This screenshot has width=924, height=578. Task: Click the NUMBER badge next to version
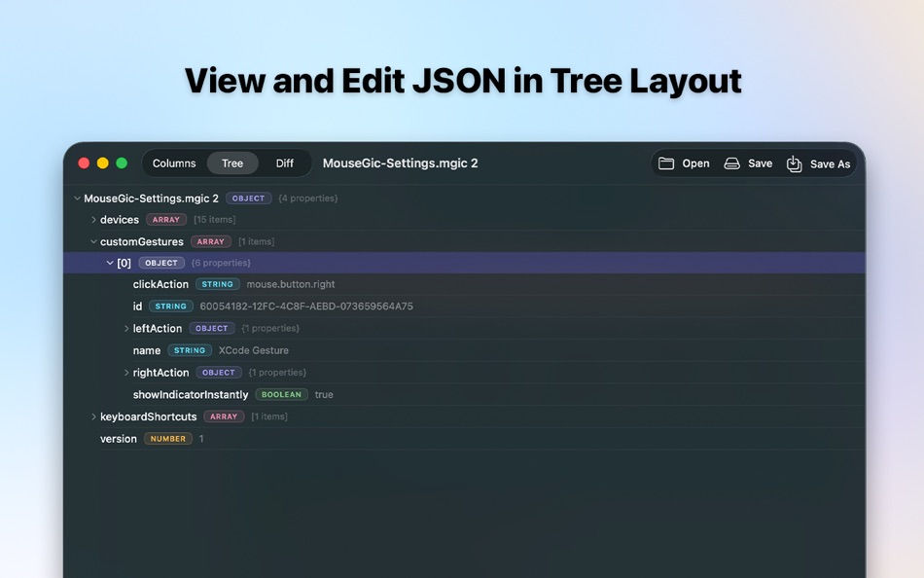click(x=166, y=439)
